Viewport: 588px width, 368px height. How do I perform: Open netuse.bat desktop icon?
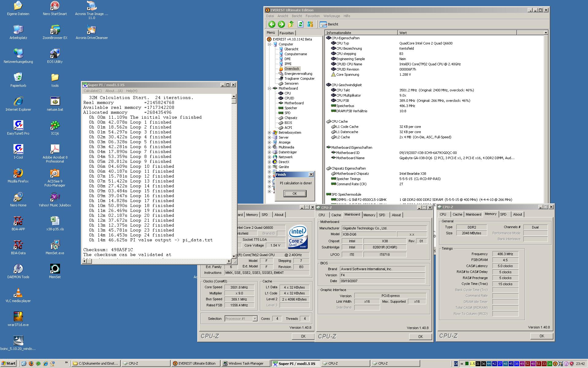tap(55, 104)
